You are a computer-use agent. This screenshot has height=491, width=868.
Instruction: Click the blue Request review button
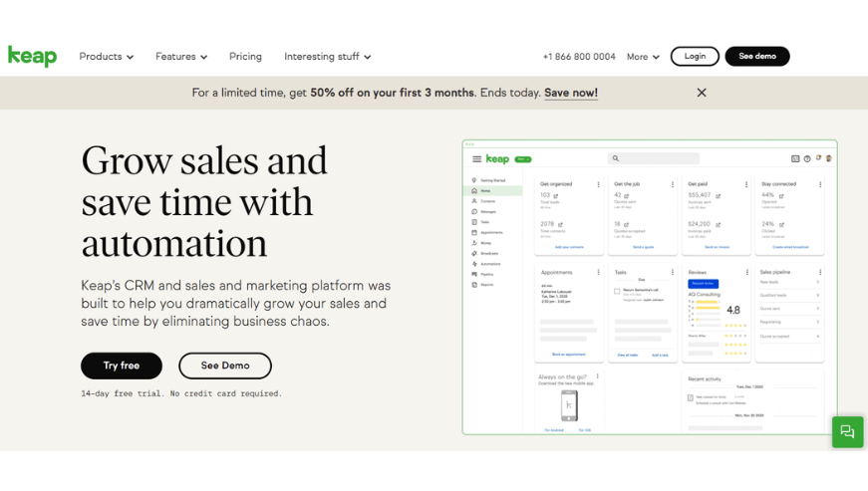point(703,284)
